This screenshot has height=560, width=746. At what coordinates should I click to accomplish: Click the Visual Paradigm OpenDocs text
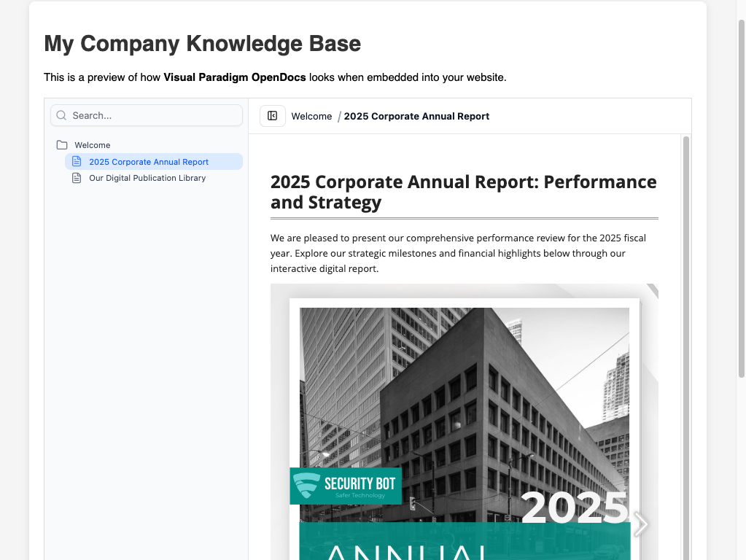234,77
